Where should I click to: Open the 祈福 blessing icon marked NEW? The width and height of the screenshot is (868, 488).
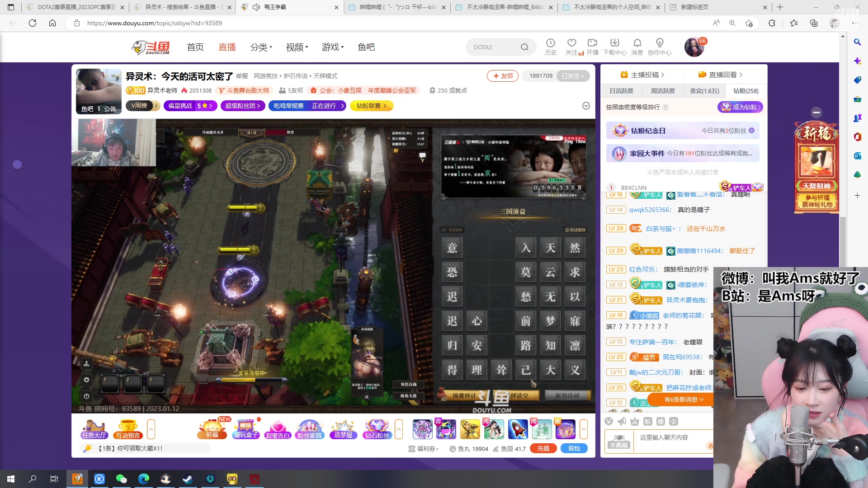(212, 429)
